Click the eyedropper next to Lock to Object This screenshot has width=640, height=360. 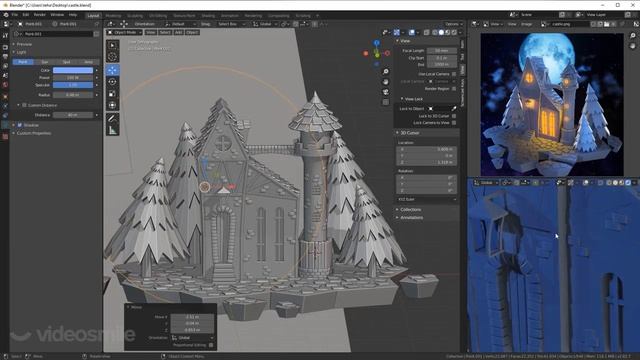point(454,109)
